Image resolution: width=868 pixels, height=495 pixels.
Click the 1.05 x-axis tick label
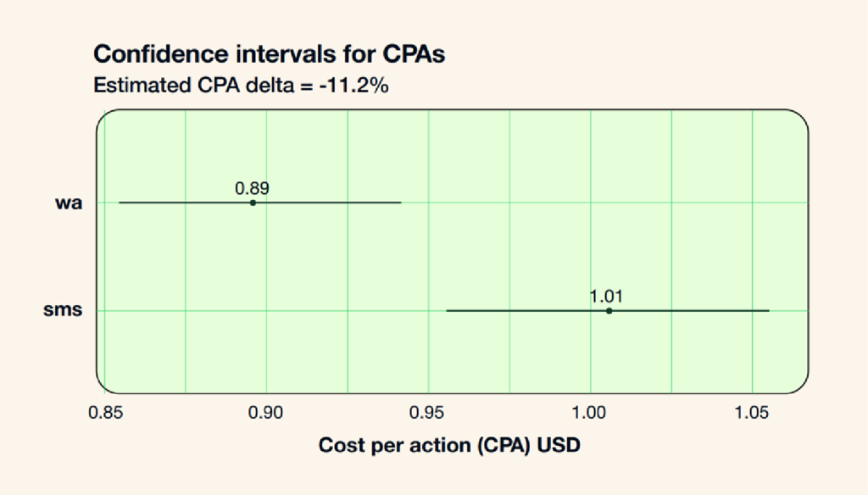pos(751,413)
